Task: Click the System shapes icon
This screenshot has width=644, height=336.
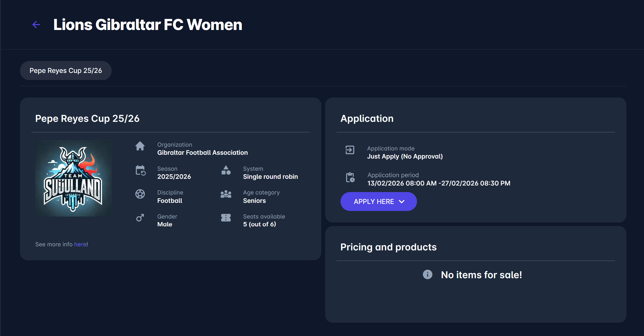Action: tap(226, 170)
